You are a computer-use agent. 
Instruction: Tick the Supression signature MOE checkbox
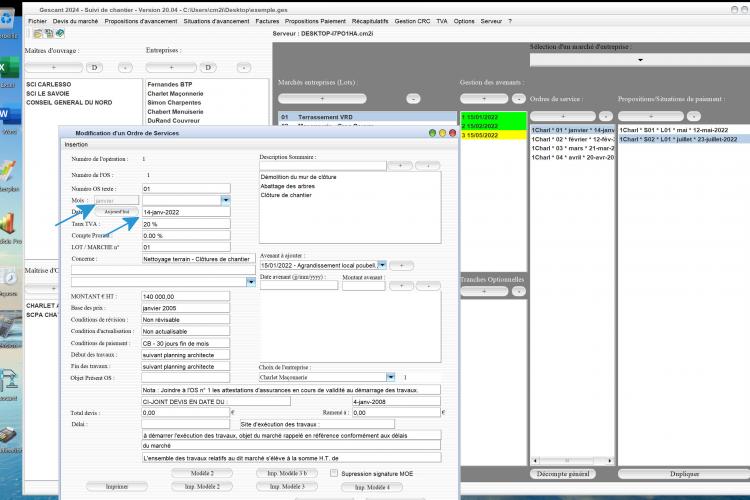(x=334, y=473)
